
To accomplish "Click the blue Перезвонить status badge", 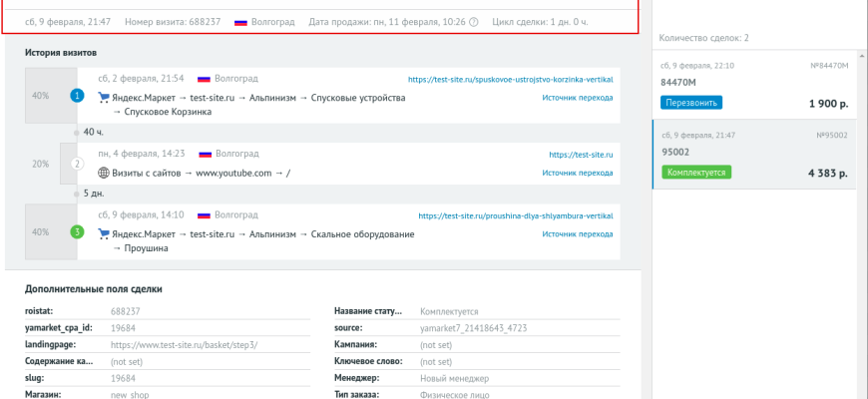I will 690,103.
